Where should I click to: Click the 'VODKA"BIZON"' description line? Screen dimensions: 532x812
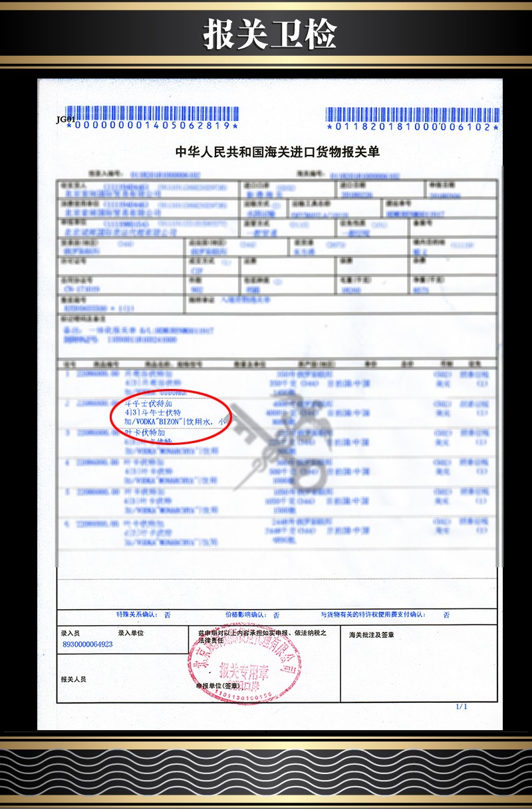click(177, 422)
